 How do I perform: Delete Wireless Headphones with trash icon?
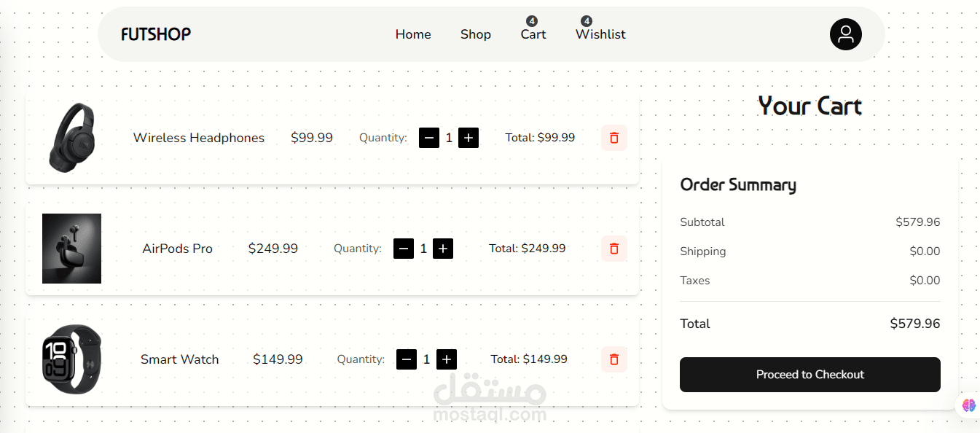(x=614, y=138)
